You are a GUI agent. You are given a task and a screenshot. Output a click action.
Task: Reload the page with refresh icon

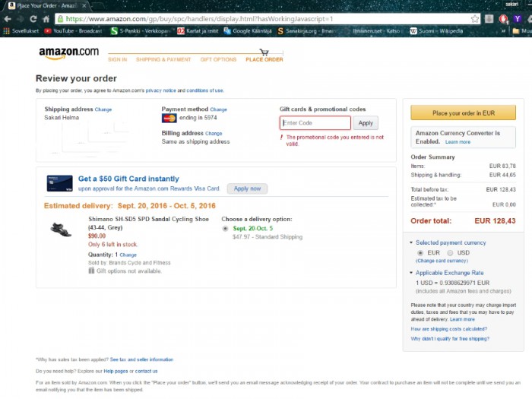click(x=33, y=19)
